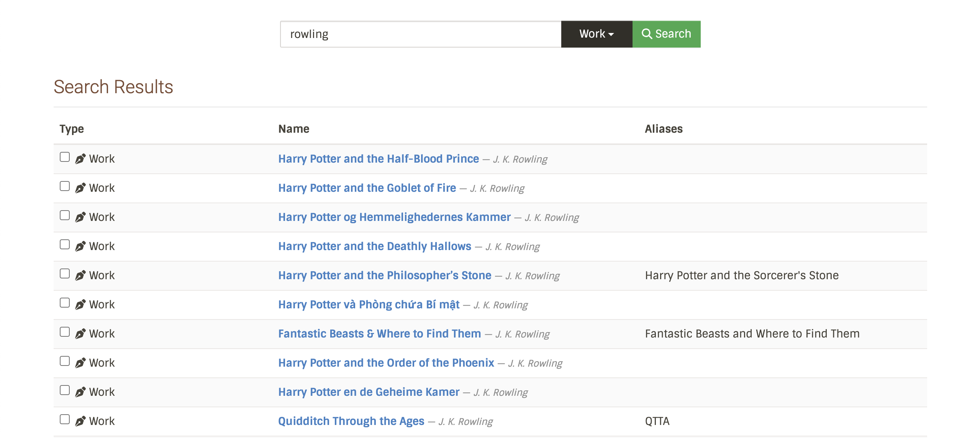Viewport: 980px width, 438px height.
Task: Click the 'QTTA' alias text
Action: 657,421
